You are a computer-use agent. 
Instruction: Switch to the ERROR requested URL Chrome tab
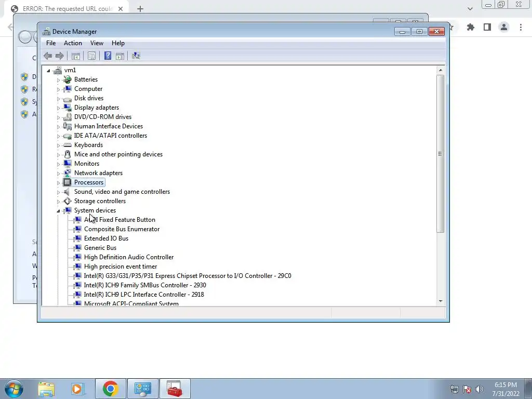(x=67, y=9)
